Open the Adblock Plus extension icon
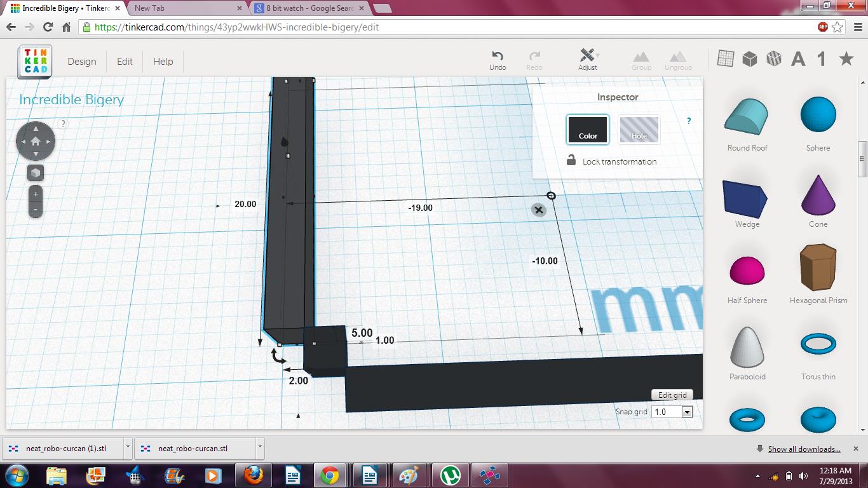 coord(823,27)
